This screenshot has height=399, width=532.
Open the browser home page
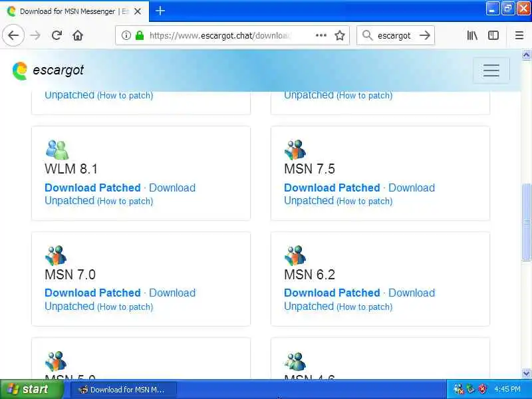coord(78,35)
